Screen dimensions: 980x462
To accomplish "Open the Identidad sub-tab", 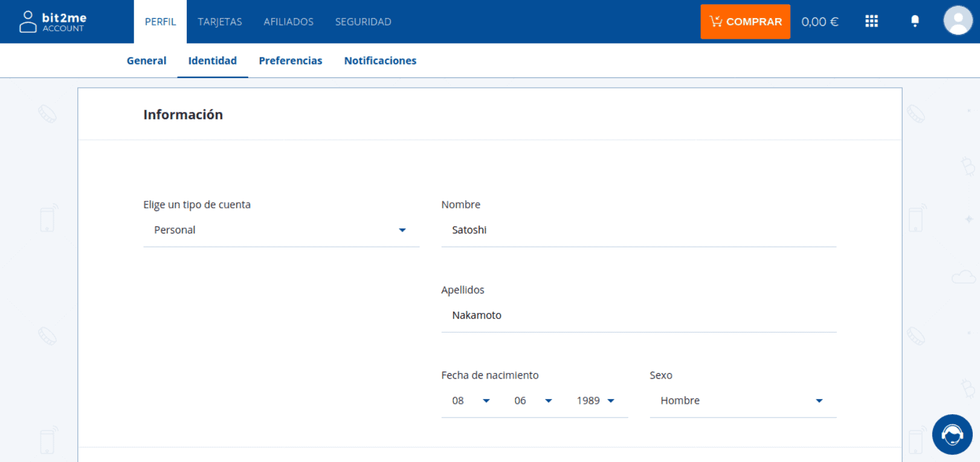I will (x=213, y=60).
